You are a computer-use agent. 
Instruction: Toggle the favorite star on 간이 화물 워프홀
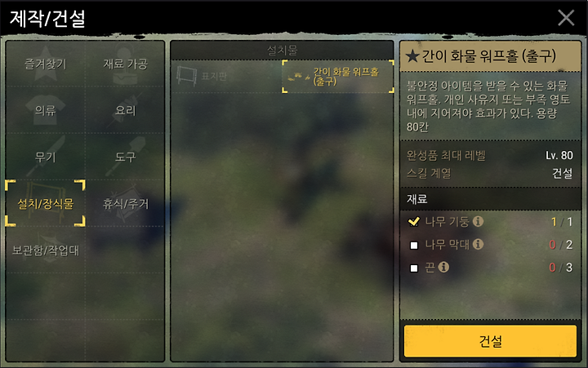pyautogui.click(x=412, y=56)
